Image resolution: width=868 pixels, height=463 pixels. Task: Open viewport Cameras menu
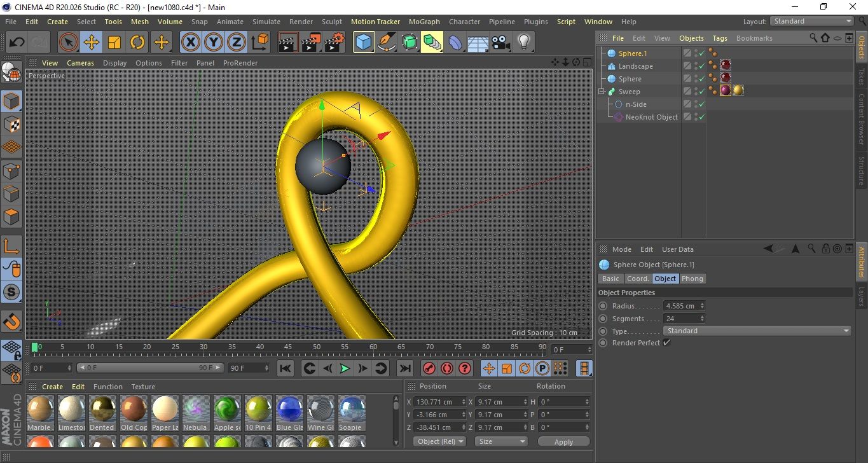coord(81,63)
